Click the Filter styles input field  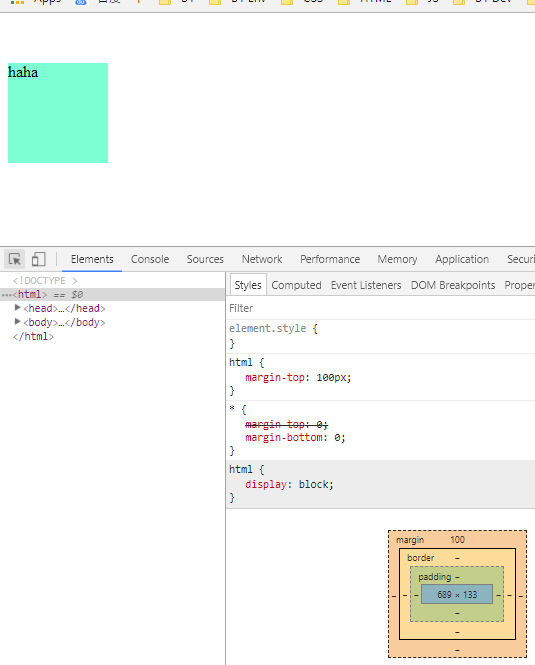(x=381, y=308)
